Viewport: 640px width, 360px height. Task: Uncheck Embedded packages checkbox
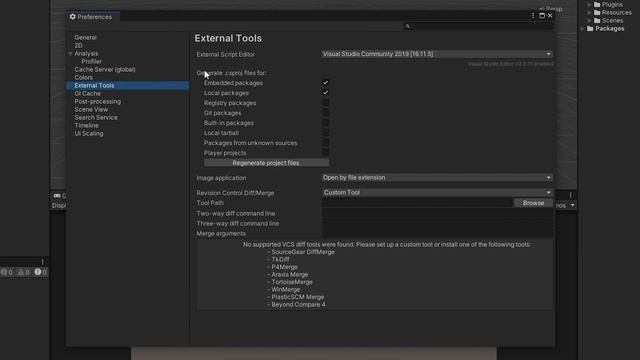(x=325, y=83)
